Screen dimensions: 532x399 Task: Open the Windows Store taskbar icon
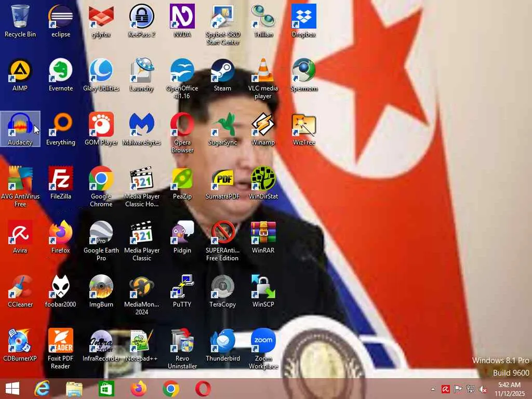[106, 389]
